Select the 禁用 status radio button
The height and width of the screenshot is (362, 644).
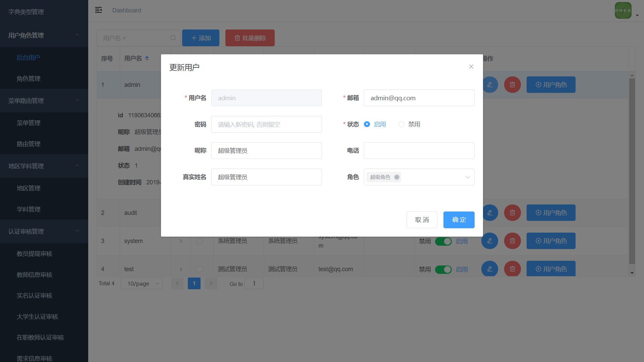pos(401,124)
